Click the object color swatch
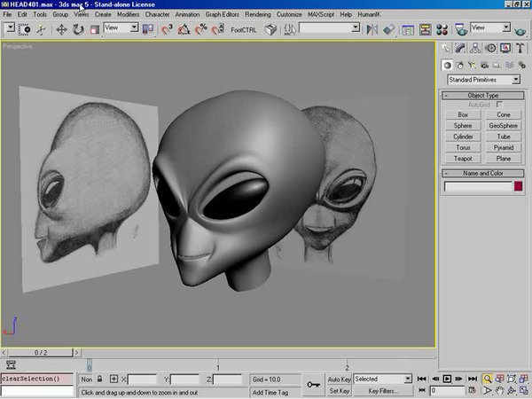Image resolution: width=532 pixels, height=399 pixels. coord(518,186)
